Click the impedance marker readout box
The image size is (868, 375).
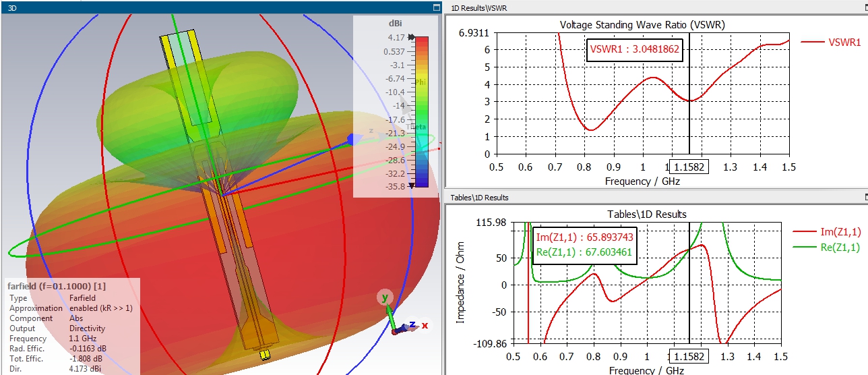[584, 245]
